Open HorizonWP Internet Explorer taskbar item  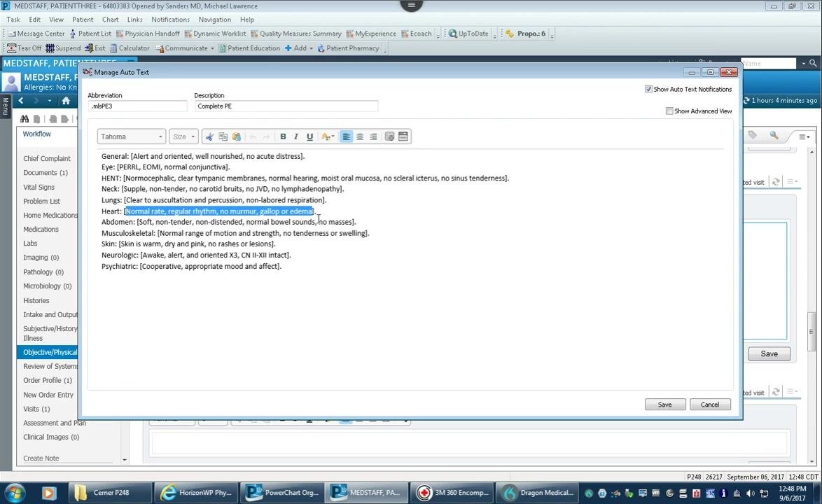tap(196, 493)
